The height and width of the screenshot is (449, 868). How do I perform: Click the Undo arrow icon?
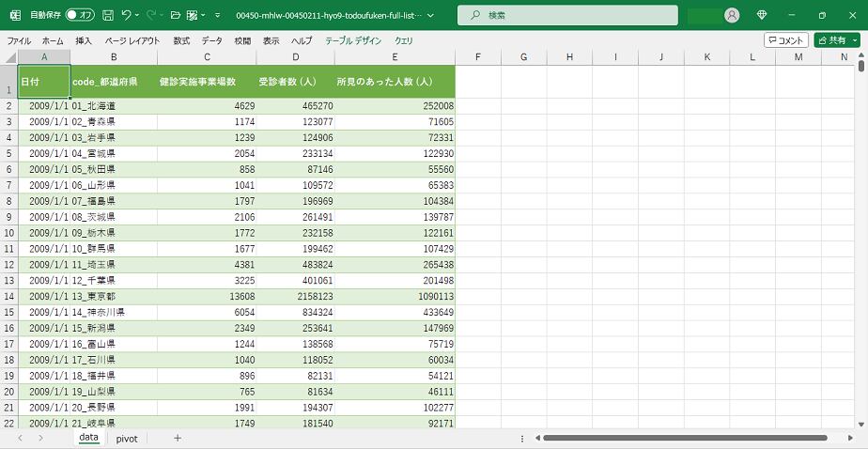pyautogui.click(x=128, y=15)
